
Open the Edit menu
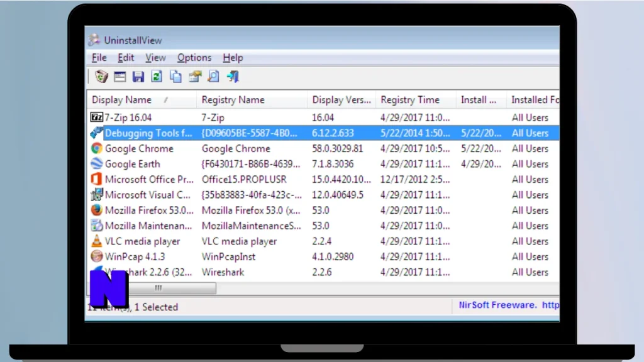(x=126, y=58)
